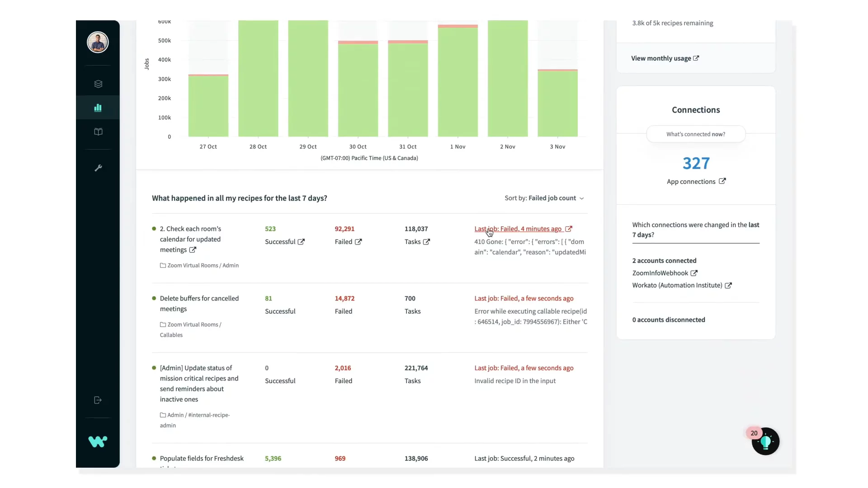This screenshot has width=868, height=488.
Task: Open the wrench tools icon
Action: 98,168
